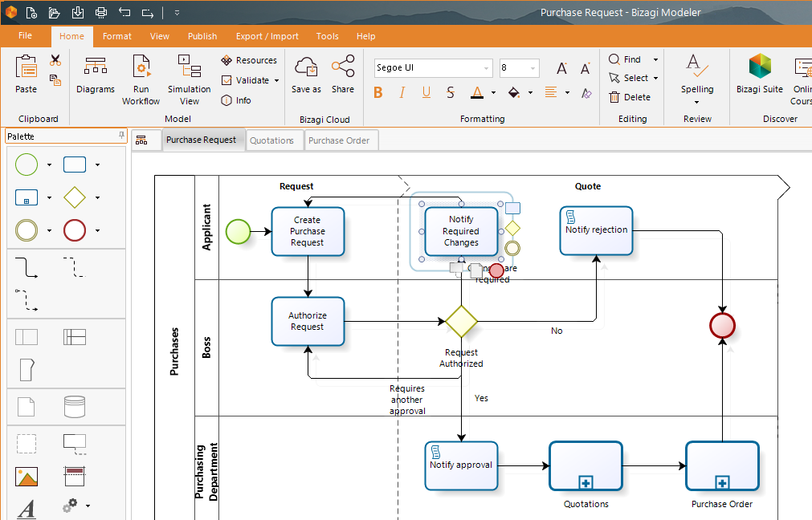Open Simulation View
812x520 pixels.
189,79
